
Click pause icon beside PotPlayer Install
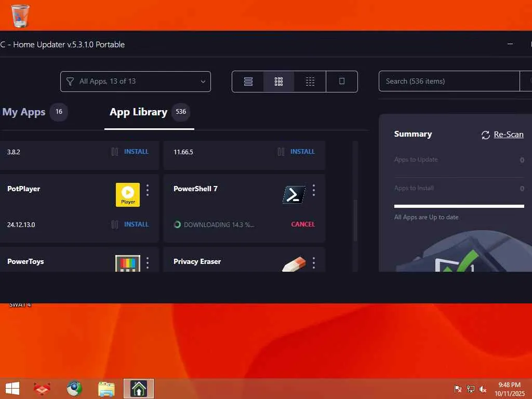(115, 224)
